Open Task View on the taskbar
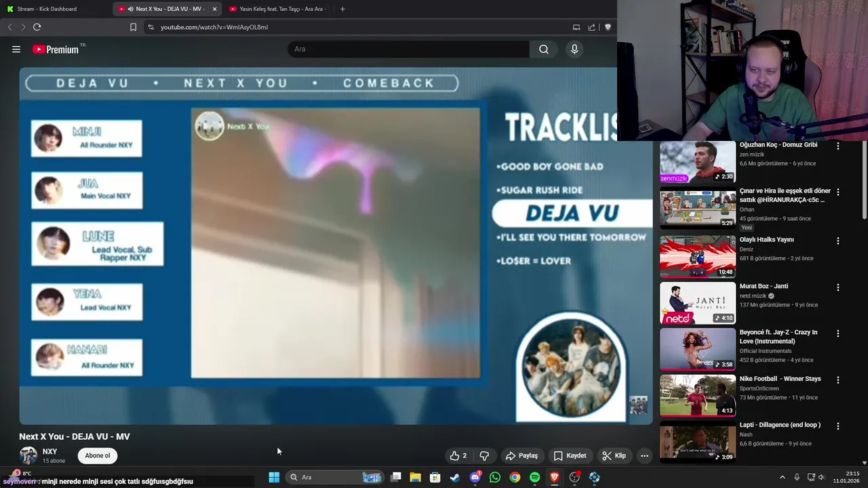The width and height of the screenshot is (868, 488). click(396, 477)
